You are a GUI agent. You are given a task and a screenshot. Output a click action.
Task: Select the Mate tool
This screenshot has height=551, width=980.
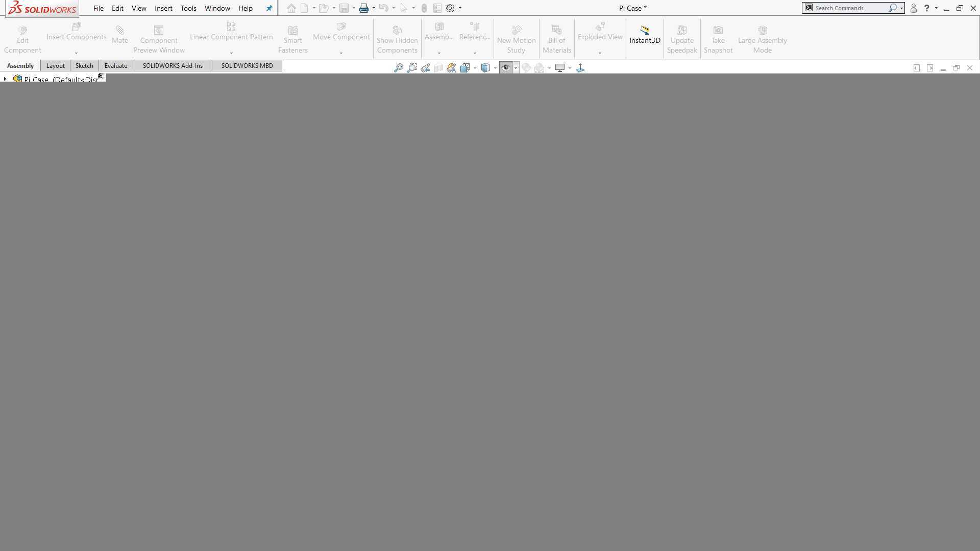click(120, 35)
